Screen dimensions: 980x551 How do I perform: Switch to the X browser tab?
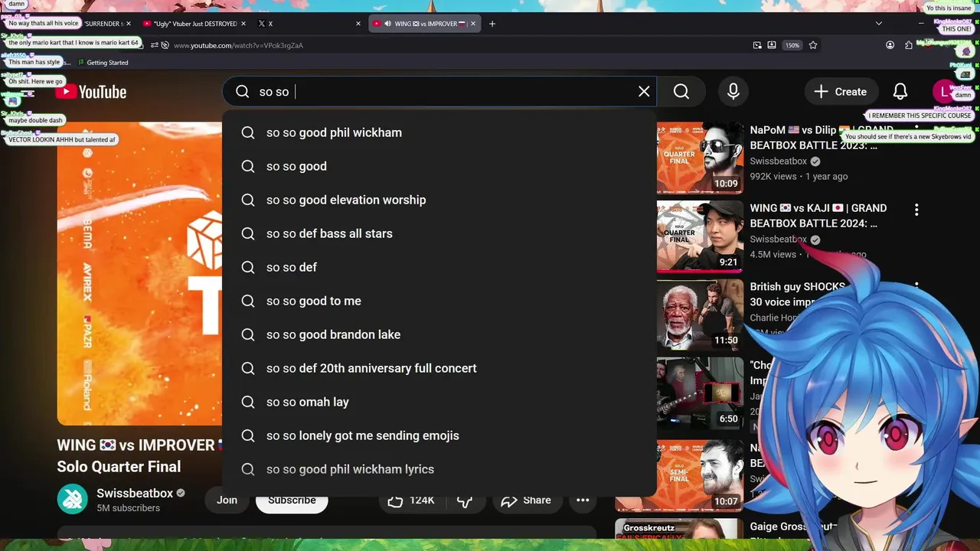tap(308, 24)
